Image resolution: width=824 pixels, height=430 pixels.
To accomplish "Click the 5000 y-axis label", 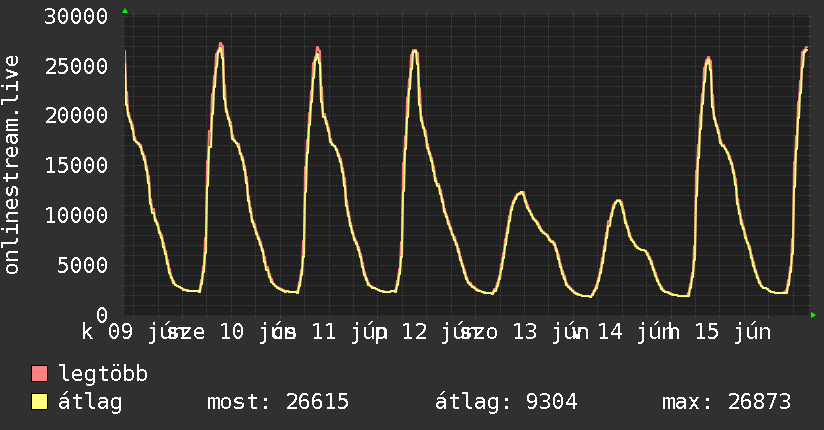I will (x=83, y=265).
